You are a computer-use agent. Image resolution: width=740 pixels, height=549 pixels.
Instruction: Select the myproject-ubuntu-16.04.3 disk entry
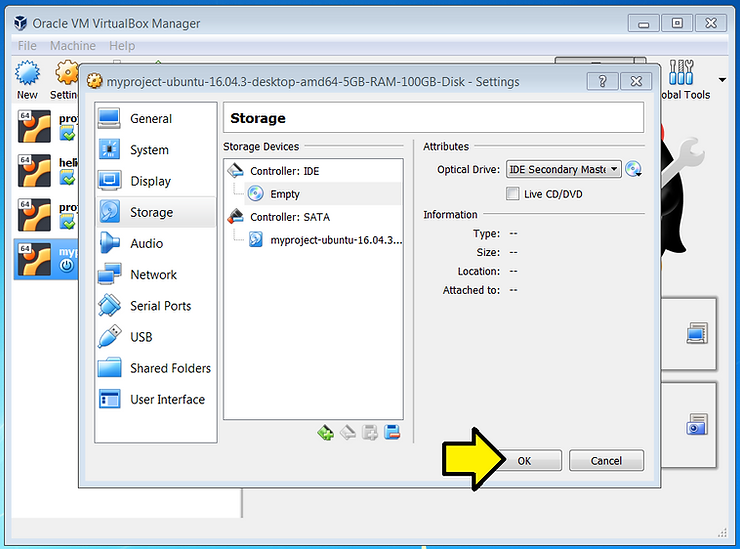coord(326,240)
